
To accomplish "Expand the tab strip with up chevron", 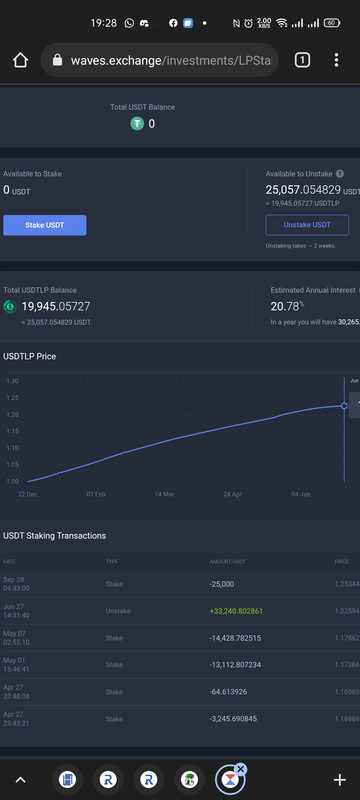I will (20, 780).
